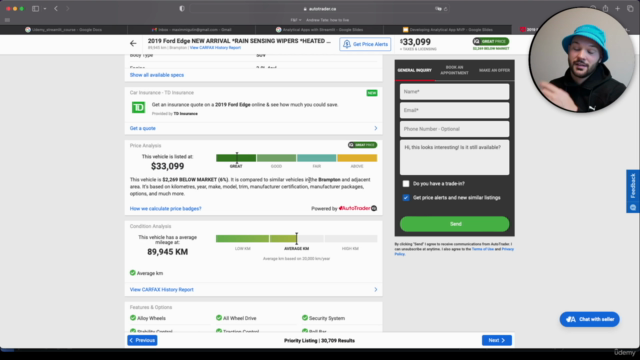Open Show all available specs link

[157, 75]
